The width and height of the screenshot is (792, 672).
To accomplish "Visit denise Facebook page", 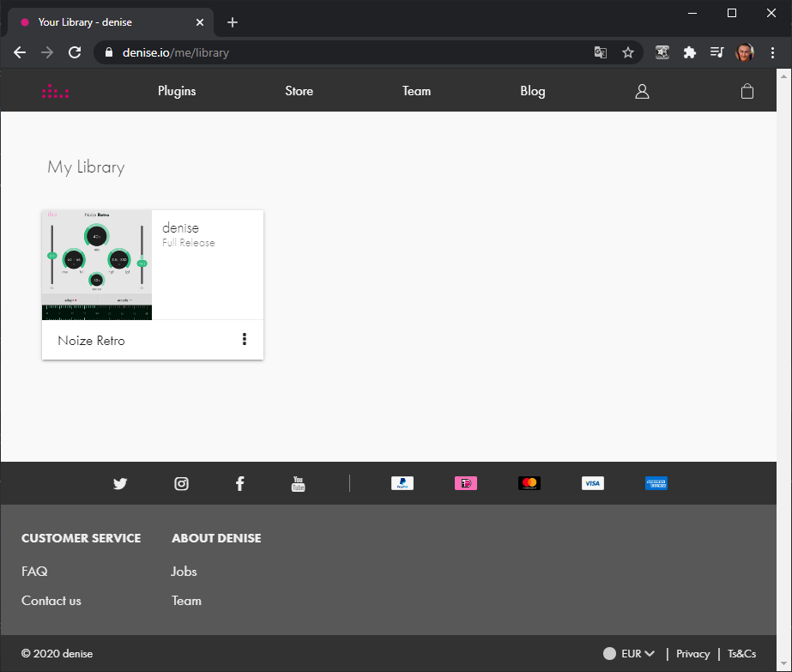I will [x=240, y=483].
